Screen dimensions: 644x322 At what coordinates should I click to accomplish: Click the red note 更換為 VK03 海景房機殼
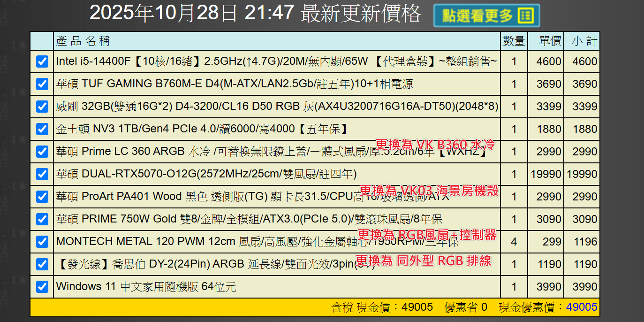point(429,191)
